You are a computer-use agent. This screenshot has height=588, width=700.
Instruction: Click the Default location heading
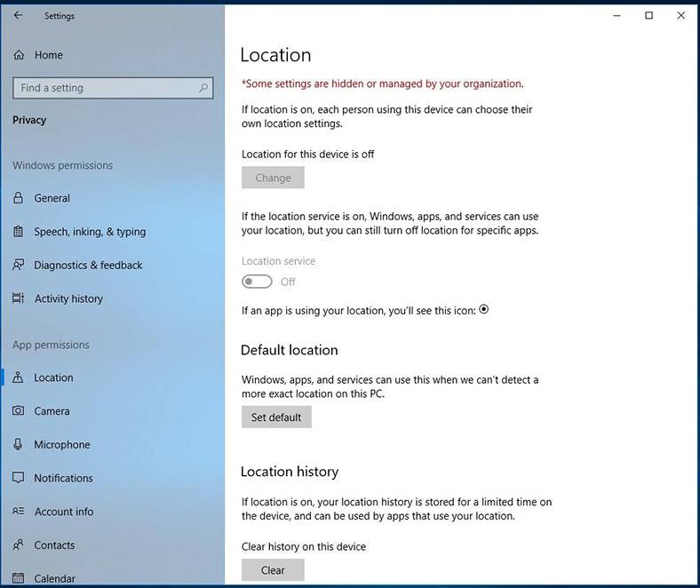[290, 350]
